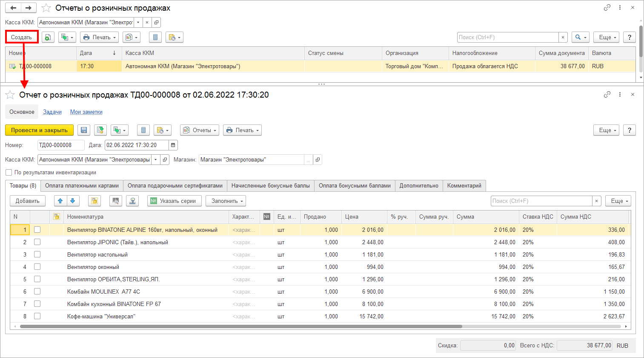
Task: View document movements in the list toolbar
Action: tap(155, 38)
